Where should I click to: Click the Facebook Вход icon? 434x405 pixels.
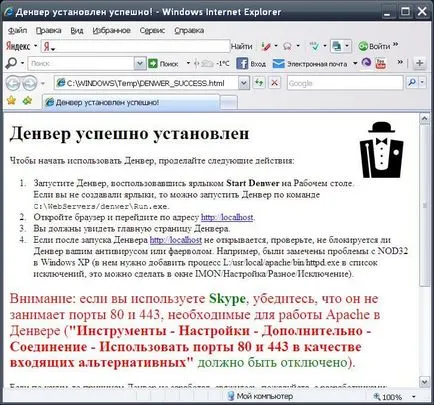[x=251, y=63]
